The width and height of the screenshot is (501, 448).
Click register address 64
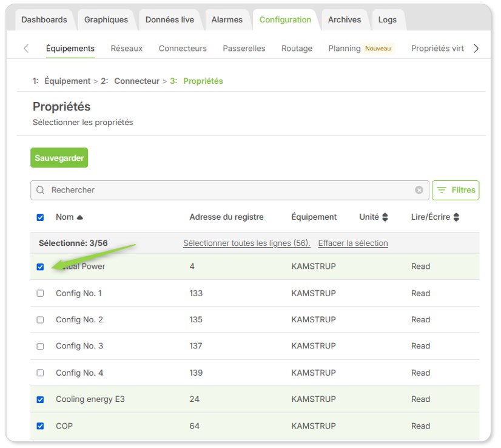coord(194,426)
